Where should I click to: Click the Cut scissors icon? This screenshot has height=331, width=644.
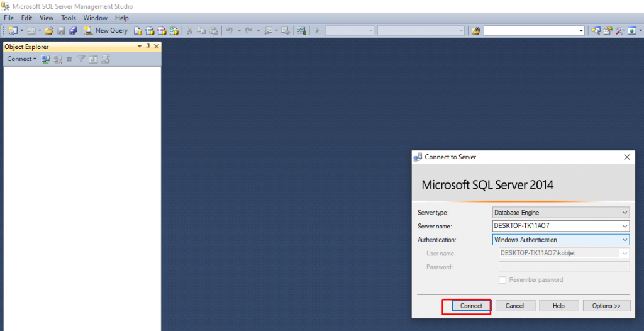point(189,30)
